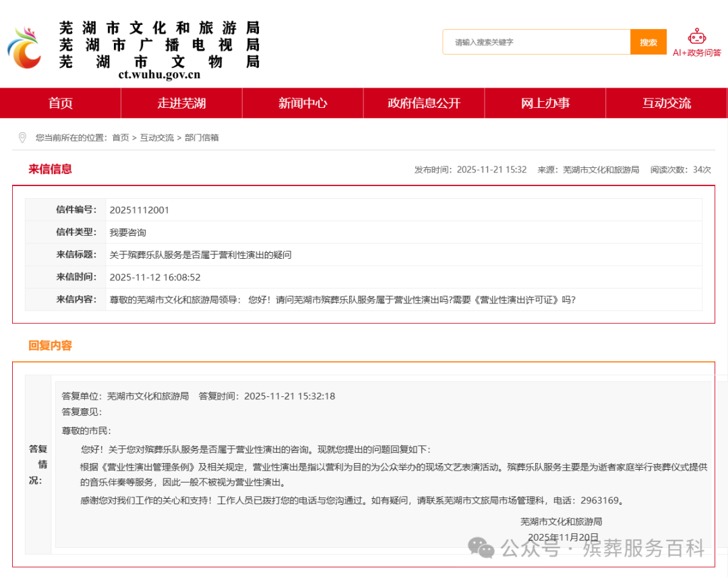Open 部门信箱 breadcrumb link
Image resolution: width=728 pixels, height=577 pixels.
[x=202, y=137]
